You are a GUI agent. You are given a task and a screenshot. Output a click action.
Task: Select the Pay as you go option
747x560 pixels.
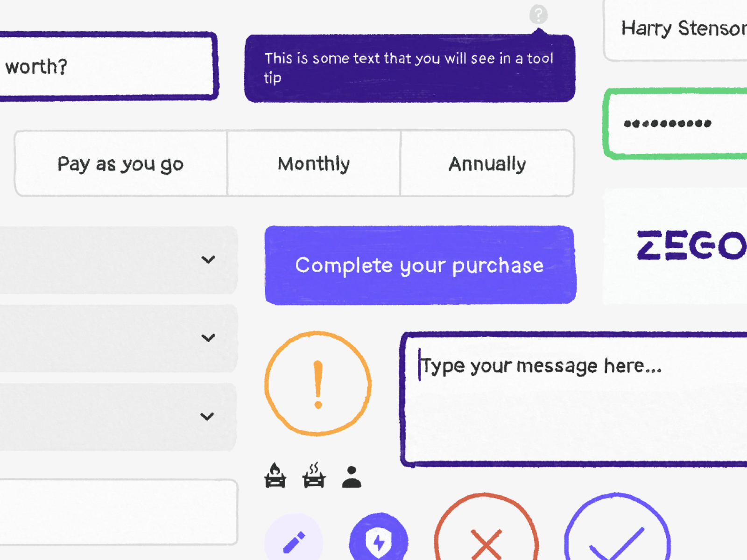(121, 164)
